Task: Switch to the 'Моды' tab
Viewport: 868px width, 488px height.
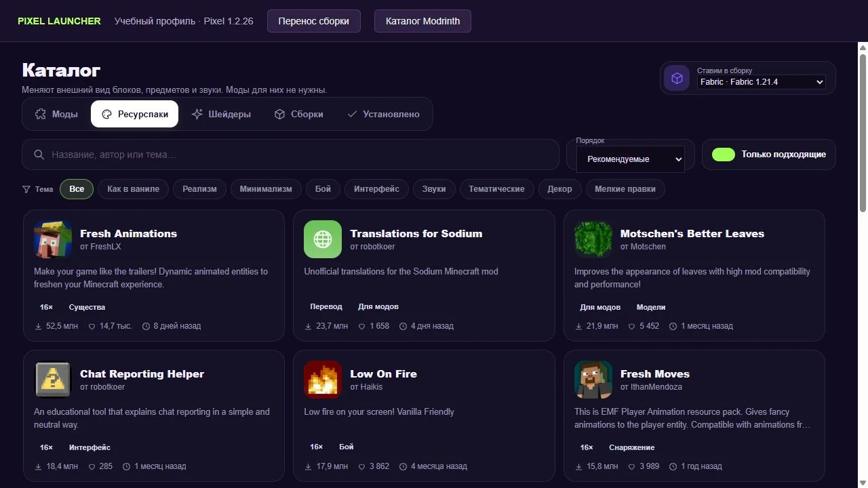Action: (57, 114)
